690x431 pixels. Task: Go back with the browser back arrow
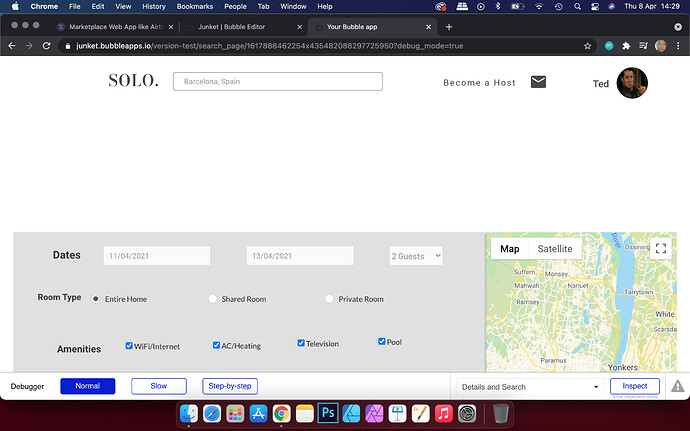[x=12, y=46]
